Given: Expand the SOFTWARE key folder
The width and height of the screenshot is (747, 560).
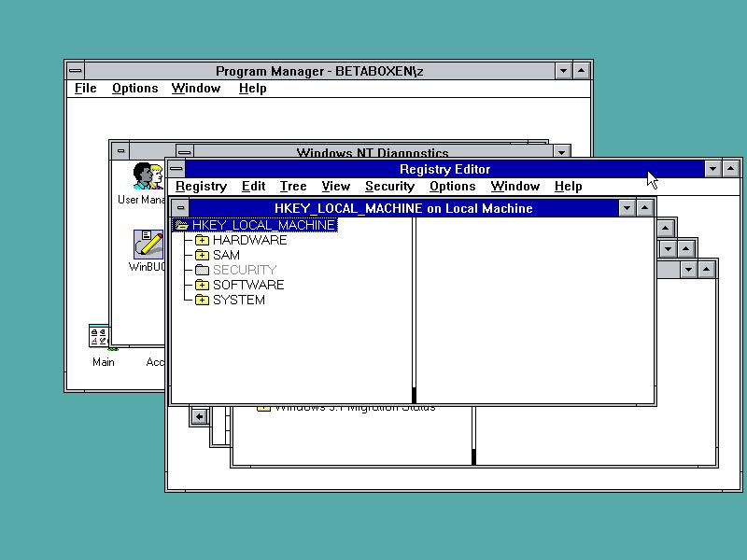Looking at the screenshot, I should pos(202,286).
